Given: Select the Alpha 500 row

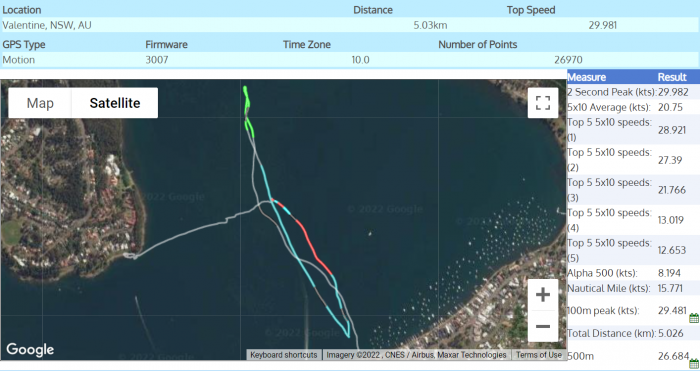Looking at the screenshot, I should tap(633, 273).
